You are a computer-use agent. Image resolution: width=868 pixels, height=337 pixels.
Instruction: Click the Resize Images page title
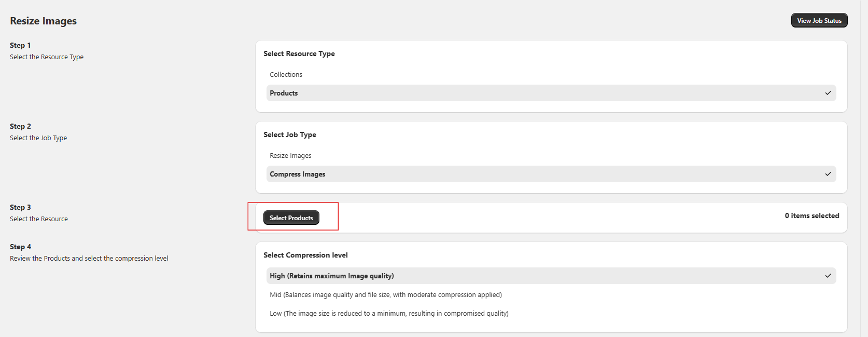point(43,21)
